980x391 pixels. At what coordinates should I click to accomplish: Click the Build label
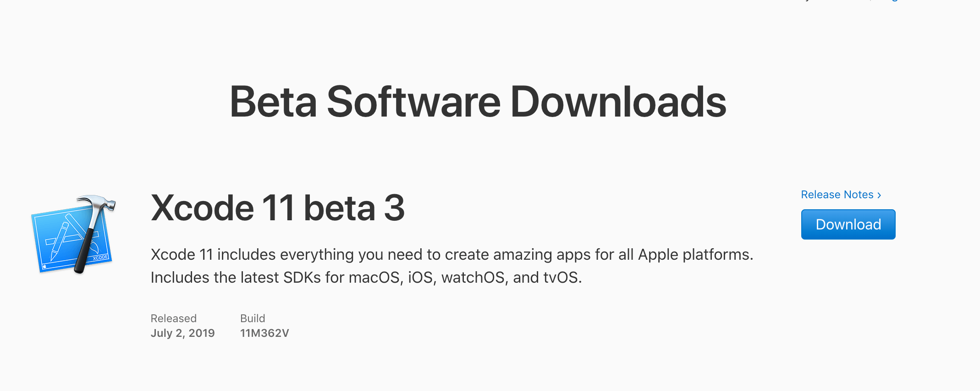[253, 318]
